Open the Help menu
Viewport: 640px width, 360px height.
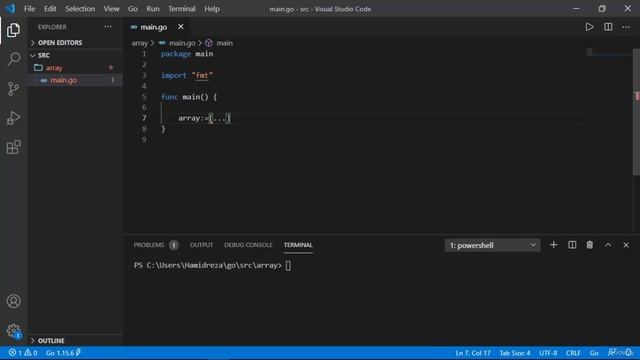(212, 9)
